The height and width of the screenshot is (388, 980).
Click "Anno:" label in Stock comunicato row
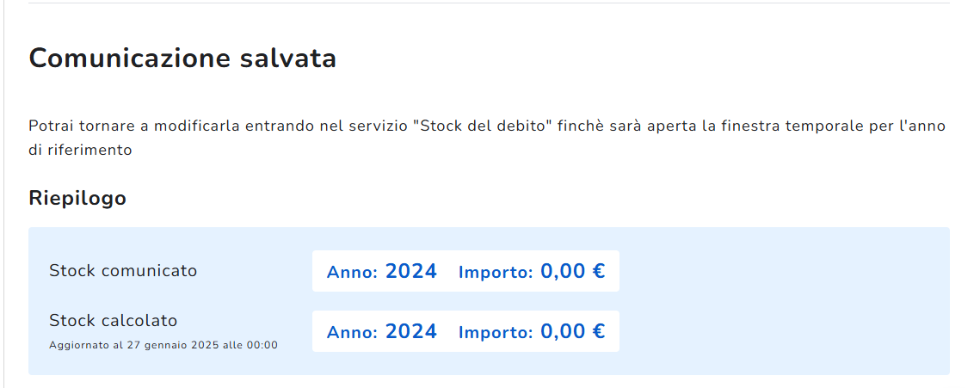coord(352,273)
